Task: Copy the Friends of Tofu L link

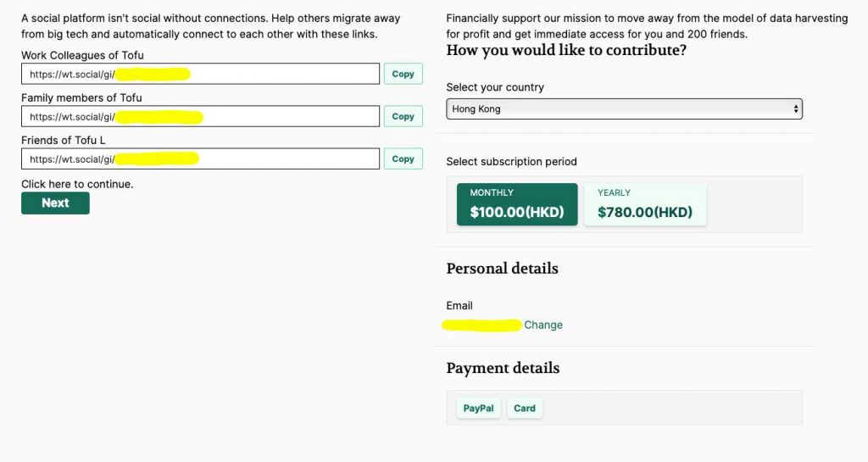Action: point(403,159)
